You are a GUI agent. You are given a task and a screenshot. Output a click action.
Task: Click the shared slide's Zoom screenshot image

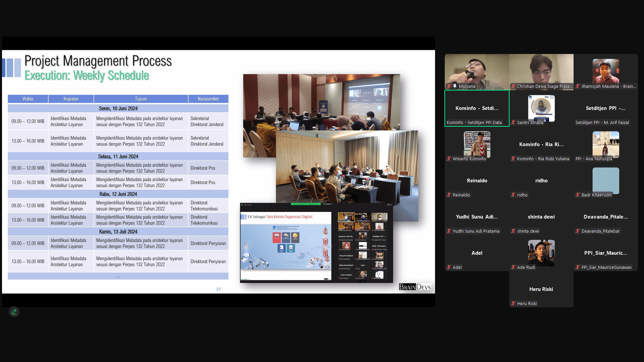point(316,243)
